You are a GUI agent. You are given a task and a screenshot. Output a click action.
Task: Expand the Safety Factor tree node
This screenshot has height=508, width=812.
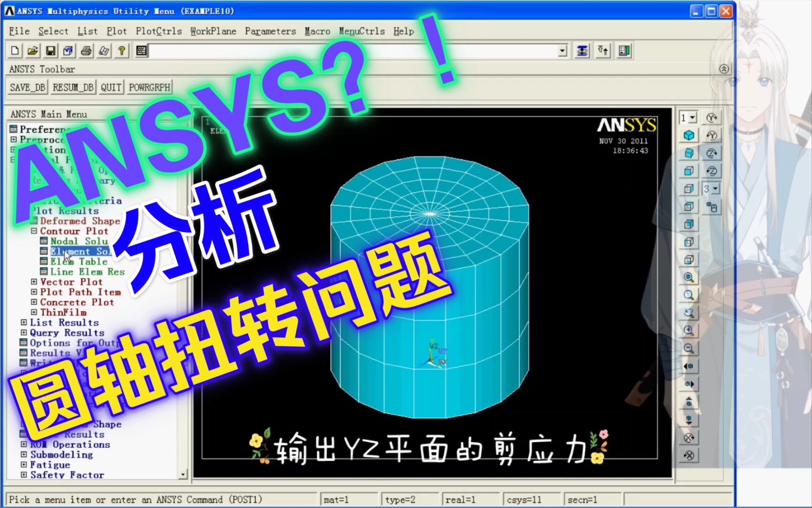click(x=23, y=475)
